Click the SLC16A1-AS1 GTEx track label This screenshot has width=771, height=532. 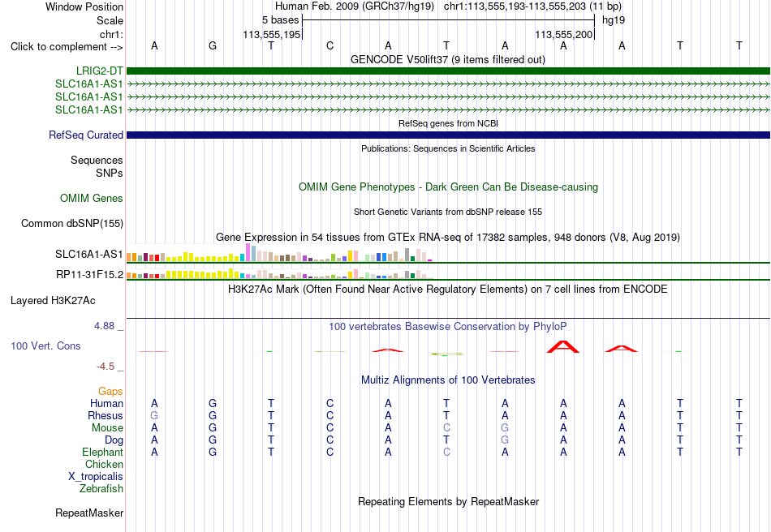coord(89,254)
